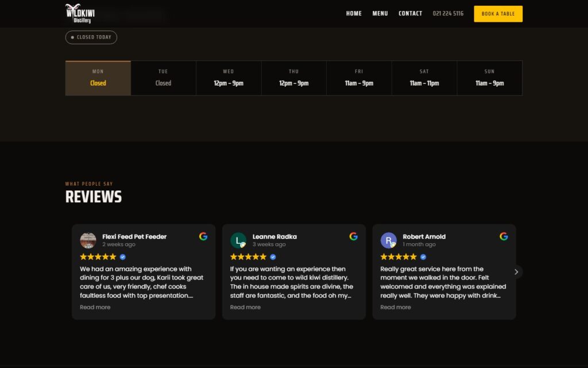The height and width of the screenshot is (368, 588).
Task: Click the '3 weeks ago' timestamp
Action: (269, 244)
